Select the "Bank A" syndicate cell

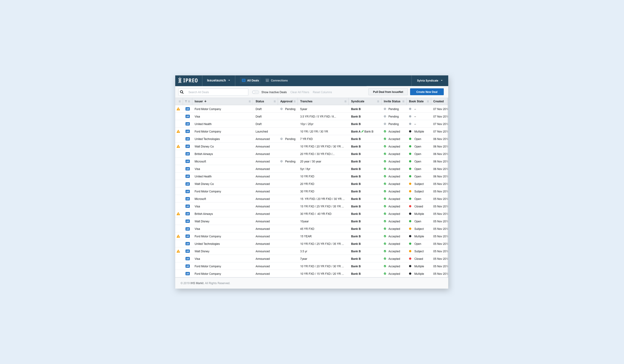tap(356, 132)
